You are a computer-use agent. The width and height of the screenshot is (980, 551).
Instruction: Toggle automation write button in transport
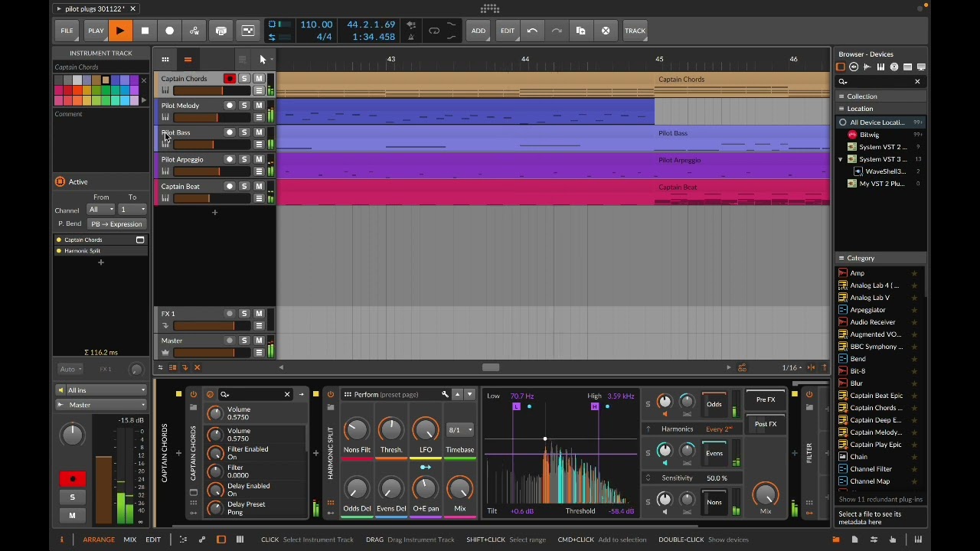click(194, 31)
